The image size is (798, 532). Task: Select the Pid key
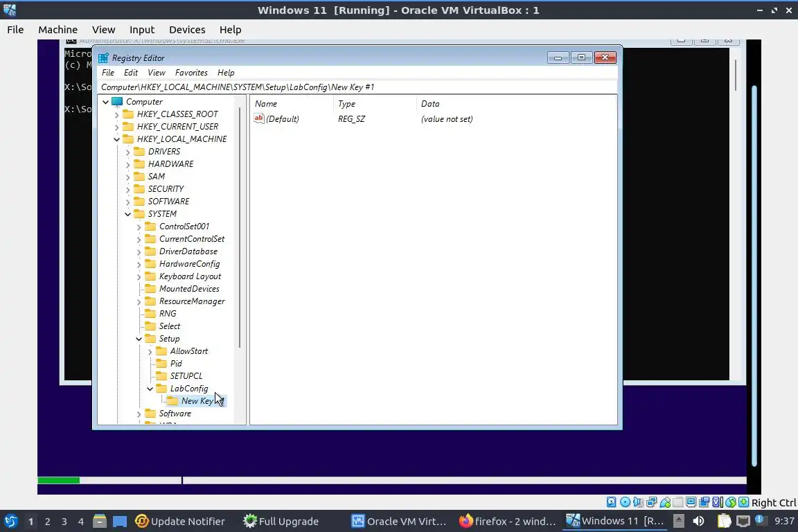pos(176,364)
